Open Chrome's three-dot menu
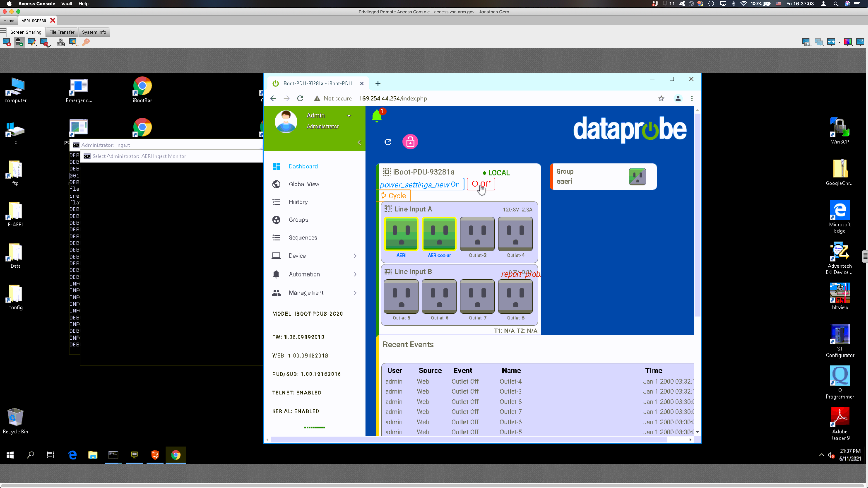868x488 pixels. coord(692,98)
